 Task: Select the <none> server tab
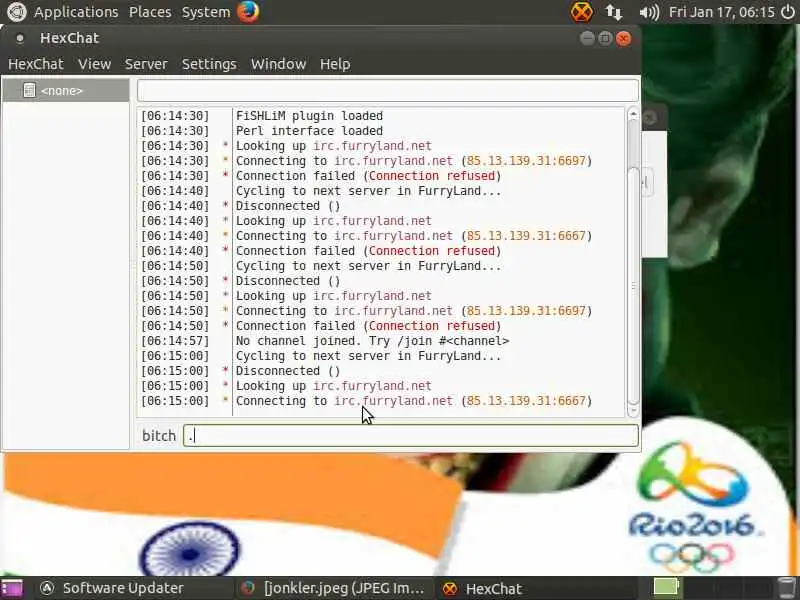66,90
